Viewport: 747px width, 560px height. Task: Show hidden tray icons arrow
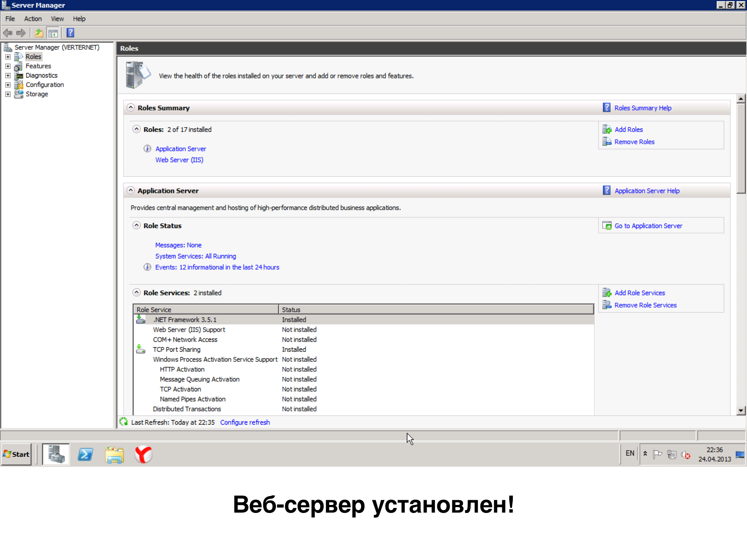point(645,454)
